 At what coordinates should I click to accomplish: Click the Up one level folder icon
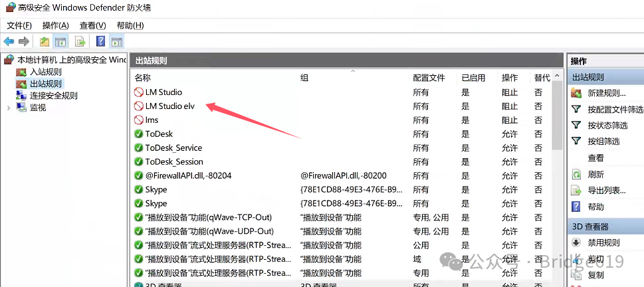(45, 41)
